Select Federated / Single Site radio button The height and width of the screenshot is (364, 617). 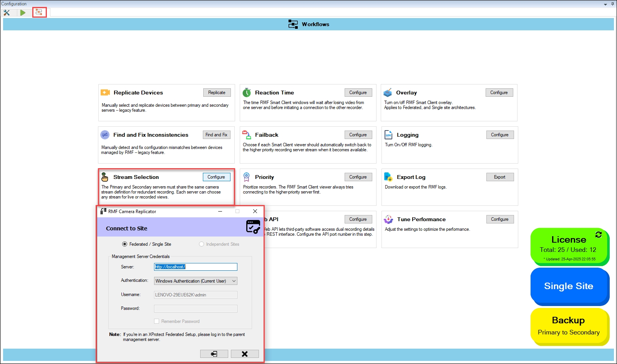pos(124,244)
